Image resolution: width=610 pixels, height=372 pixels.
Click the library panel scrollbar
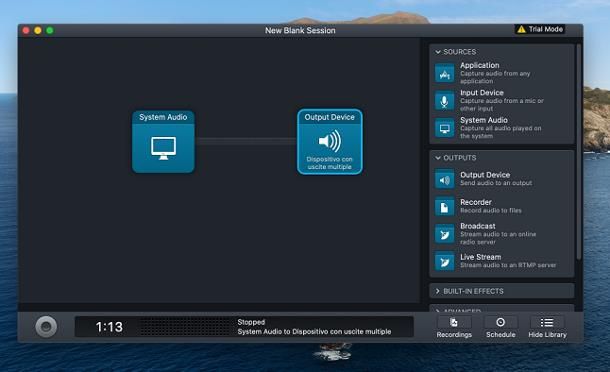[x=578, y=152]
